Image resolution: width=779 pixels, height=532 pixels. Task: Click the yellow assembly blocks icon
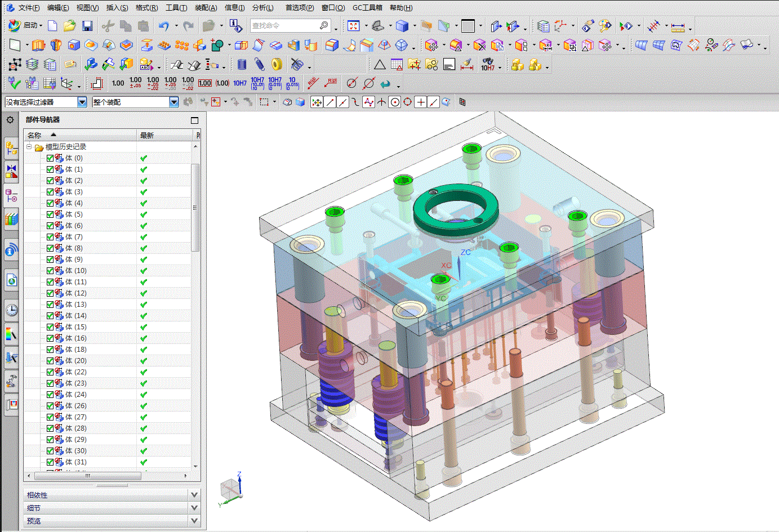518,65
